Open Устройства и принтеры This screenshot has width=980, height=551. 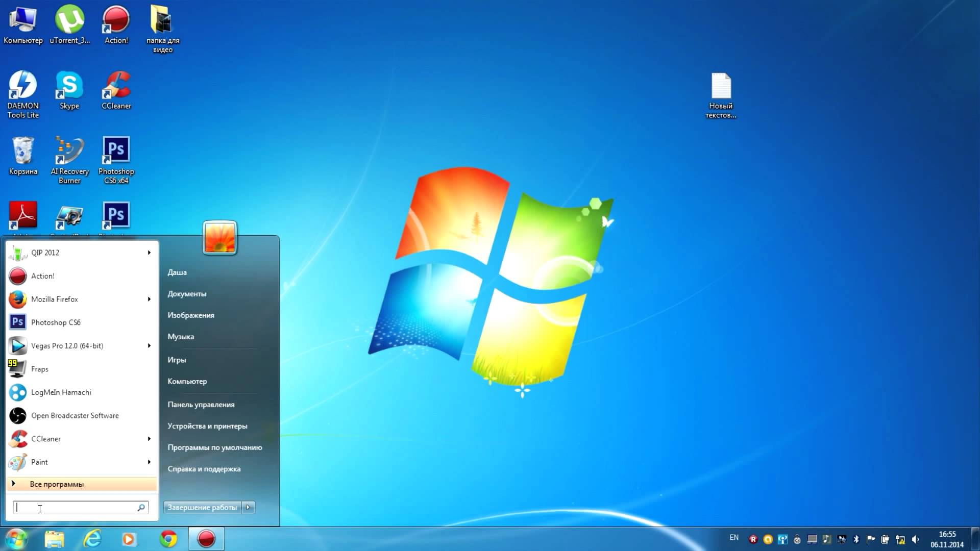tap(207, 426)
